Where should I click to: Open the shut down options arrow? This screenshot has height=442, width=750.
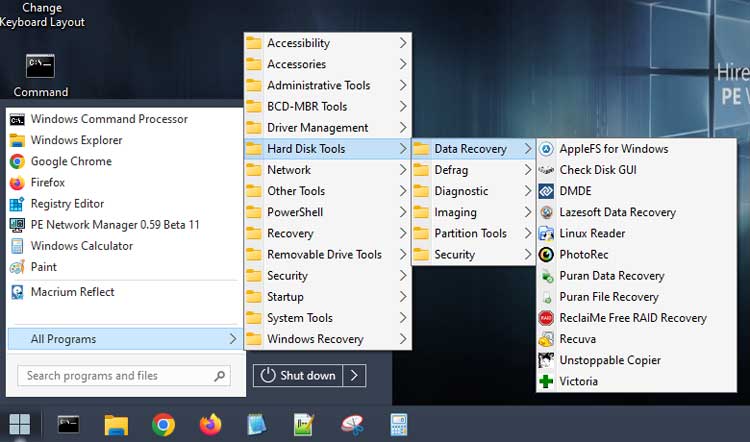coord(354,376)
